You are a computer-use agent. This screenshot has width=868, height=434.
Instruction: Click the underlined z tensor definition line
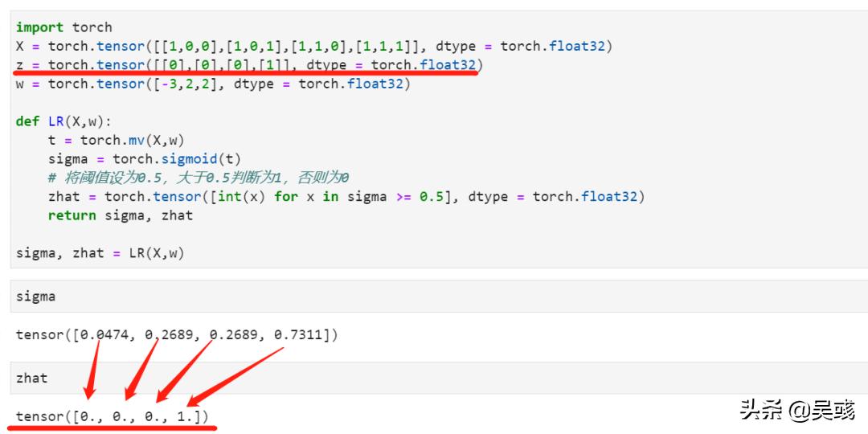click(x=249, y=64)
